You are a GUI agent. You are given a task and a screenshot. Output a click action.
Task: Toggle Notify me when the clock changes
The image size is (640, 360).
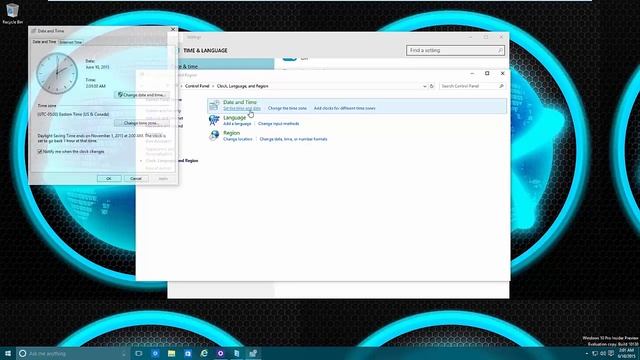click(x=40, y=151)
